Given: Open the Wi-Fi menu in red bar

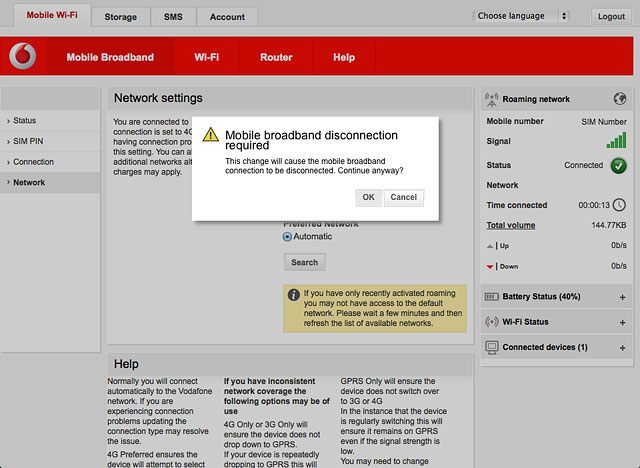Looking at the screenshot, I should tap(207, 57).
